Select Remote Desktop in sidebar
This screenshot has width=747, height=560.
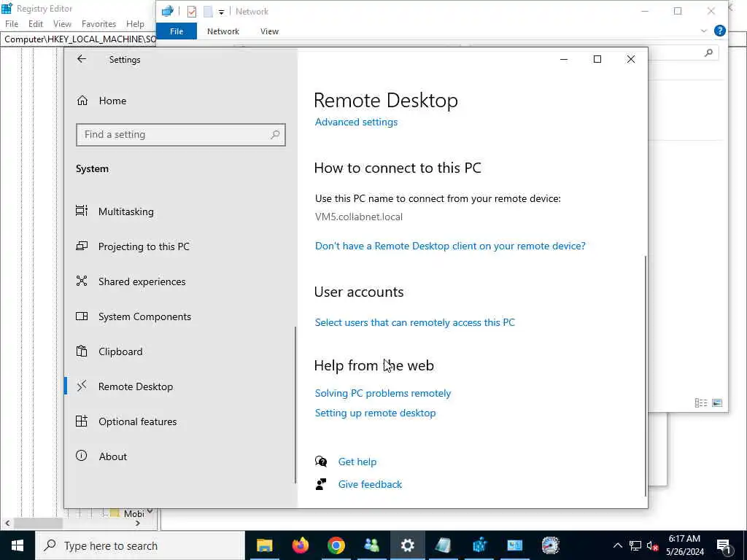pyautogui.click(x=136, y=386)
